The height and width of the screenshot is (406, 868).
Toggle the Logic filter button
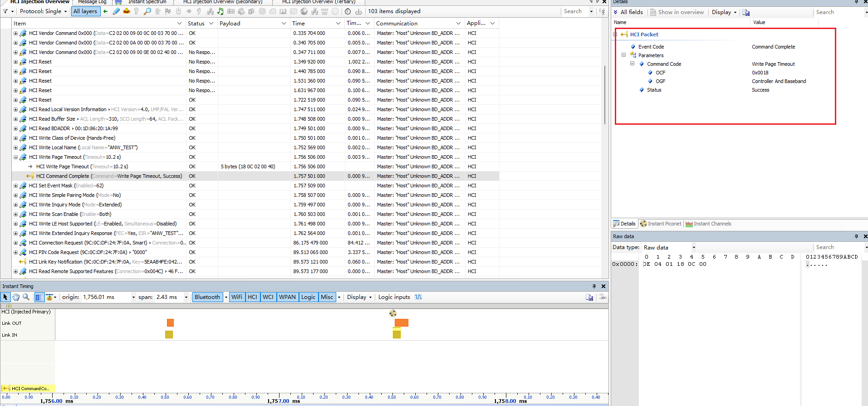coord(308,297)
